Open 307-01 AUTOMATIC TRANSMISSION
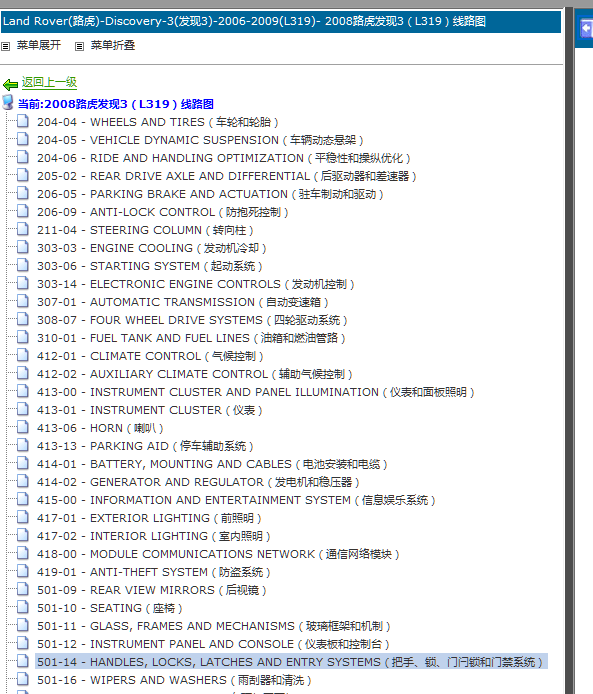This screenshot has width=593, height=694. click(x=182, y=302)
